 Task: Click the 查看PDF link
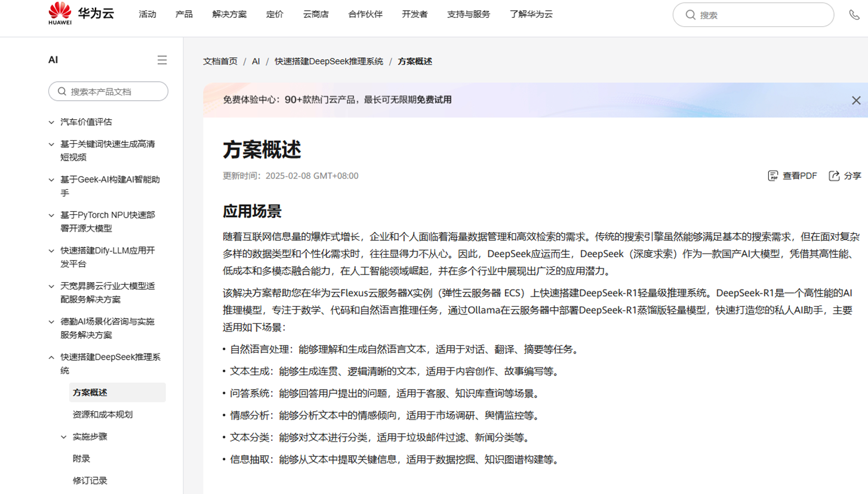click(800, 175)
